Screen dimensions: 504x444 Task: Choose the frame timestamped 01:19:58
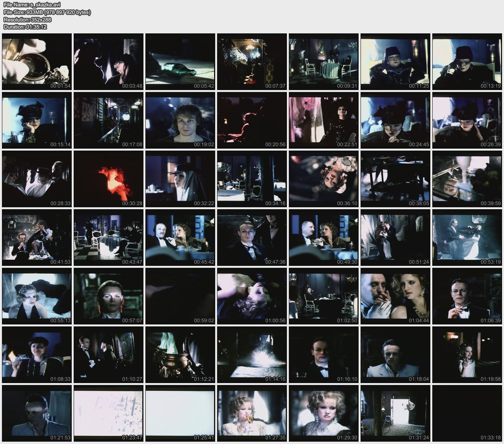coord(467,355)
